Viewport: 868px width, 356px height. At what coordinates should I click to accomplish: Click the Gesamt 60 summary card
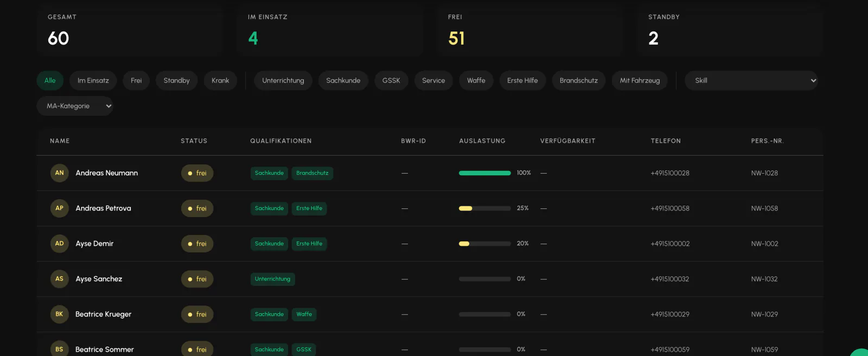pyautogui.click(x=130, y=30)
